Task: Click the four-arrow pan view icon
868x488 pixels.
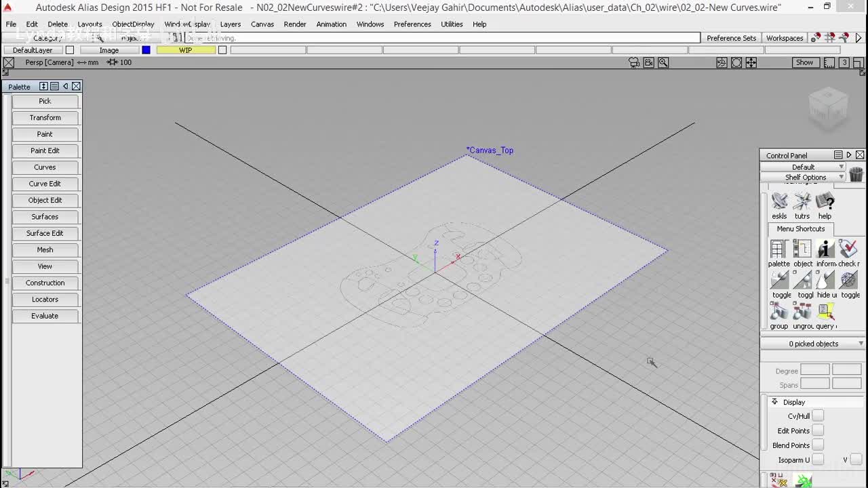Action: tap(751, 62)
